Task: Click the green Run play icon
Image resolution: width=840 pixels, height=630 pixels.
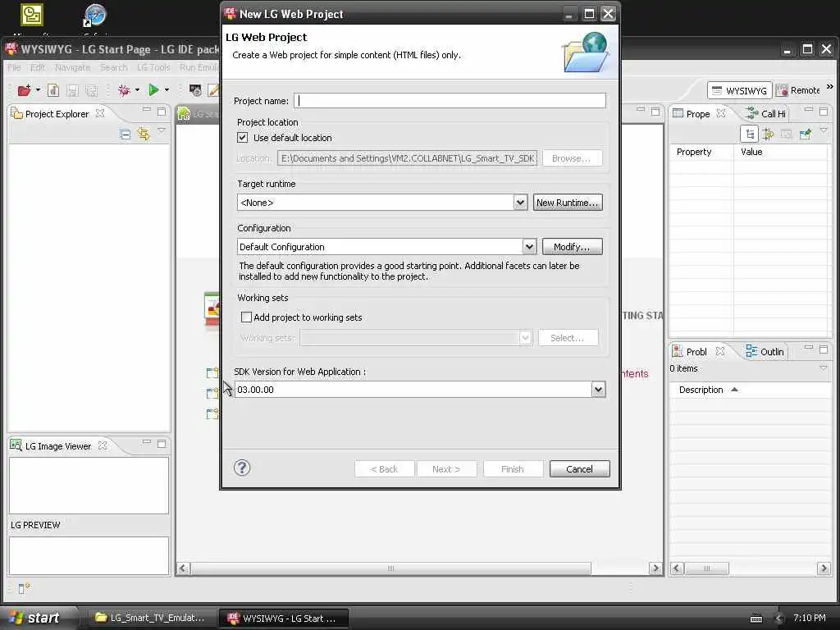Action: click(x=153, y=90)
